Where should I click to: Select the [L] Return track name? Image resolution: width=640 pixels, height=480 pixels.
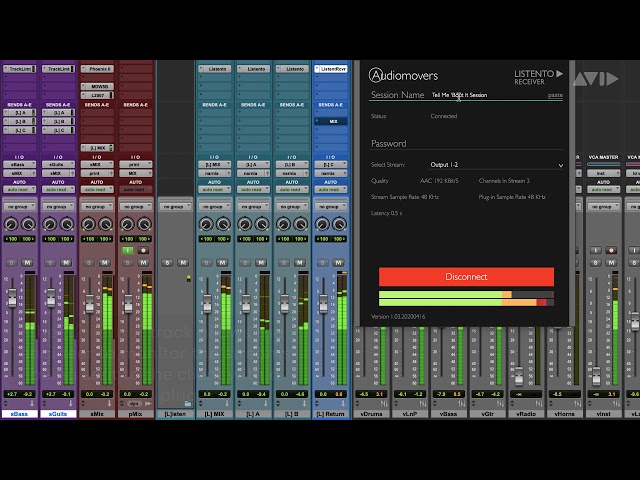click(331, 414)
